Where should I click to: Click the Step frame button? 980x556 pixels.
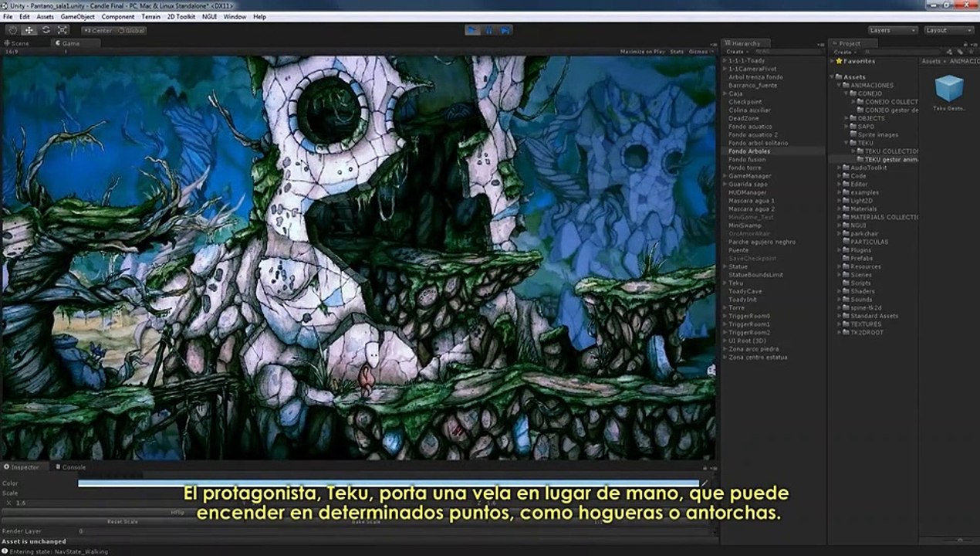tap(505, 30)
